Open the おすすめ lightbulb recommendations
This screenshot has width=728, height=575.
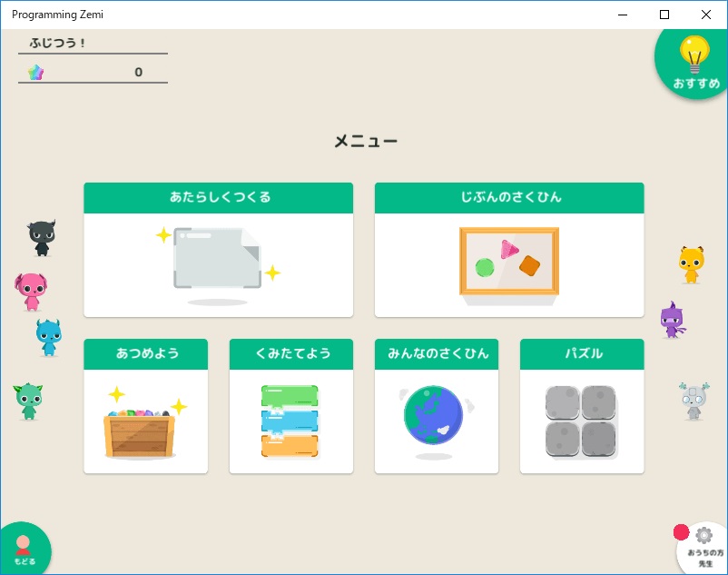click(694, 63)
